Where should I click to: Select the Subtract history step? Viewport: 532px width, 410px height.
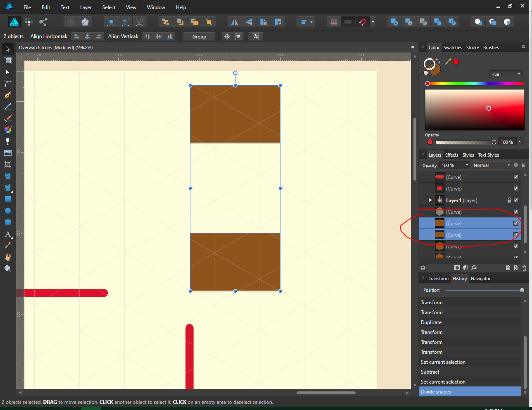pyautogui.click(x=470, y=372)
